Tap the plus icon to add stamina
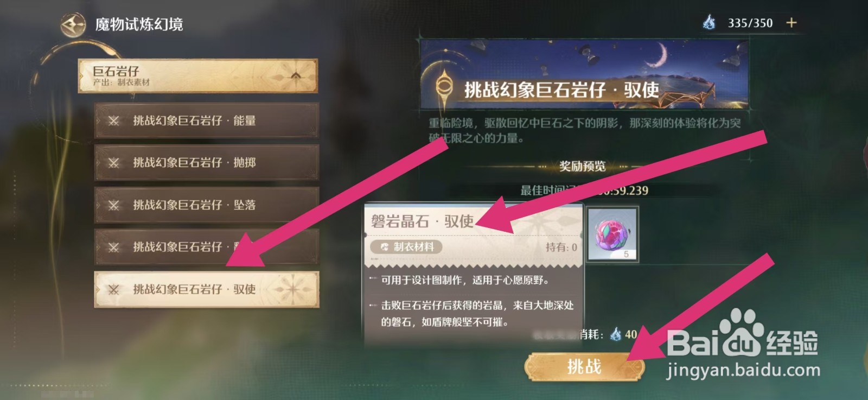The image size is (868, 400). coord(792,23)
